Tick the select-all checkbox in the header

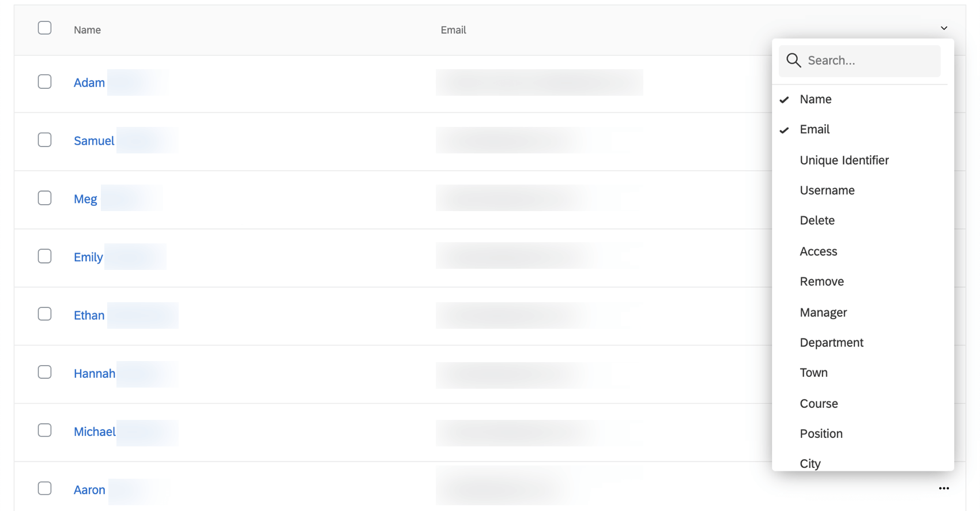44,27
